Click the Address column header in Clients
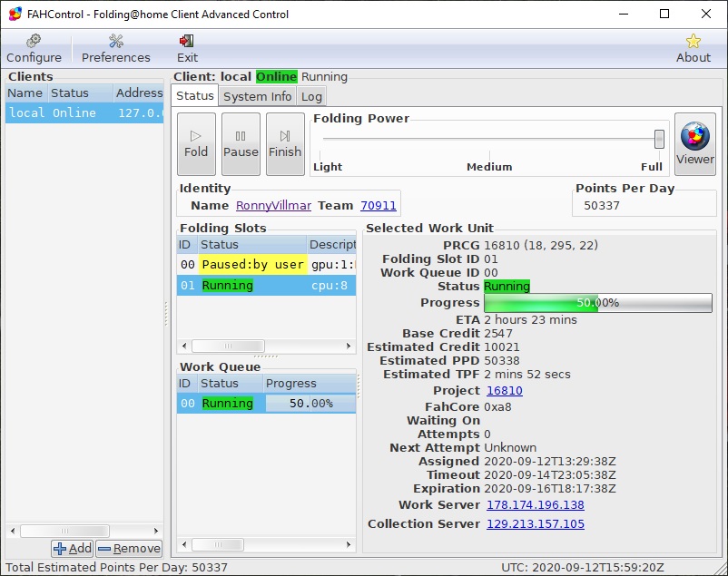 pos(138,93)
